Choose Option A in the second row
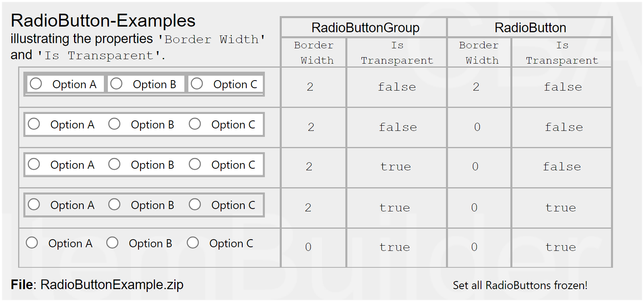The image size is (644, 302). (x=34, y=124)
